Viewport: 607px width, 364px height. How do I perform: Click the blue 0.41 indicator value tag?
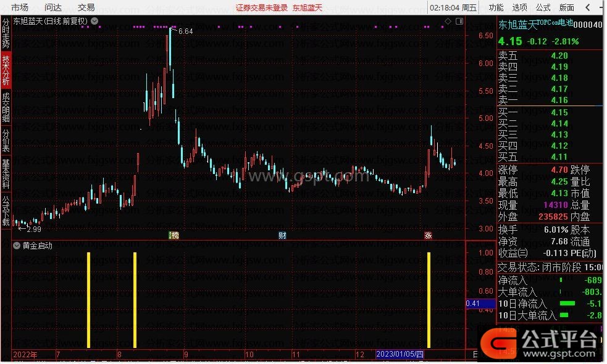point(480,304)
